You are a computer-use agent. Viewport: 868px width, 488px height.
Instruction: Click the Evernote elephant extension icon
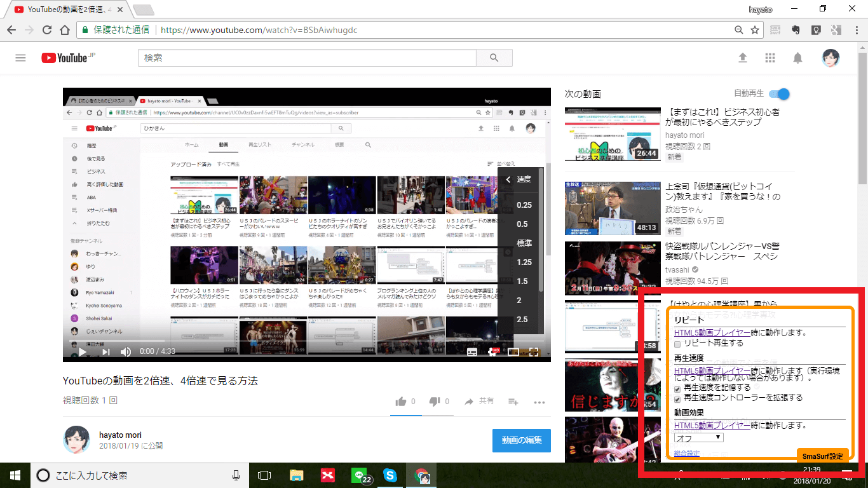click(x=796, y=30)
